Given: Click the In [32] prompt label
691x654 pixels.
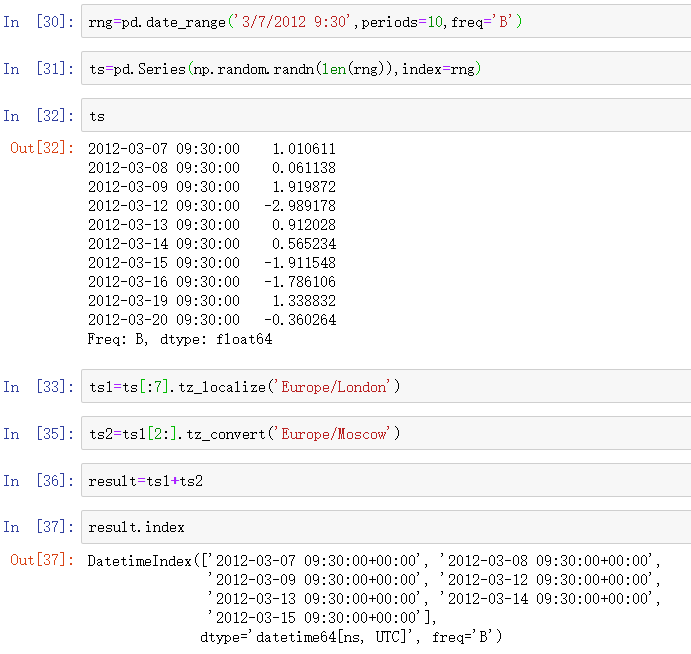Looking at the screenshot, I should click(38, 116).
